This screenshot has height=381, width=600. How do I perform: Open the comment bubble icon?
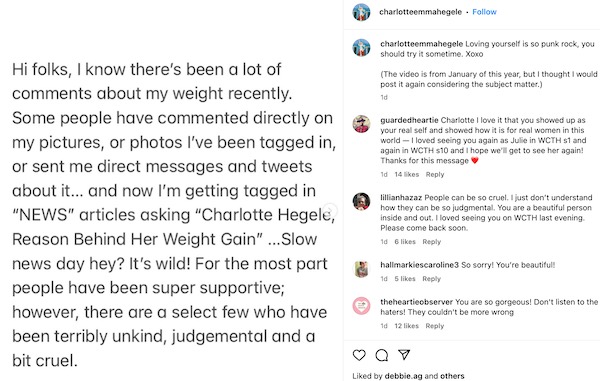(x=382, y=355)
